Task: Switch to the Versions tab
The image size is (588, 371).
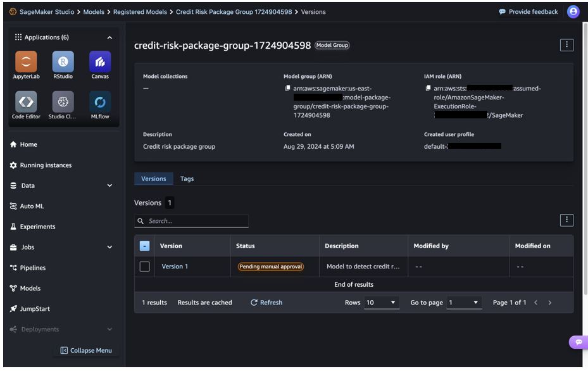Action: point(153,179)
